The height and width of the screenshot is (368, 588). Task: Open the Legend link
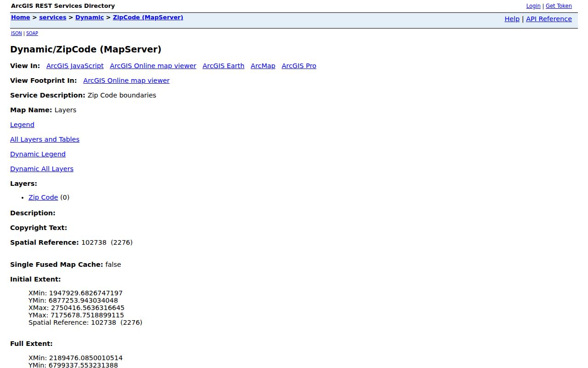pos(22,125)
